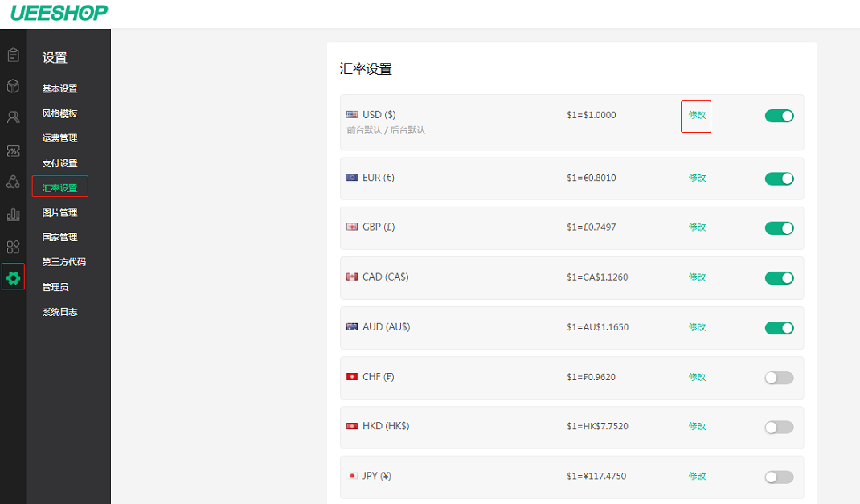Image resolution: width=860 pixels, height=504 pixels.
Task: Open 风格模板 in the settings menu
Action: click(x=59, y=113)
